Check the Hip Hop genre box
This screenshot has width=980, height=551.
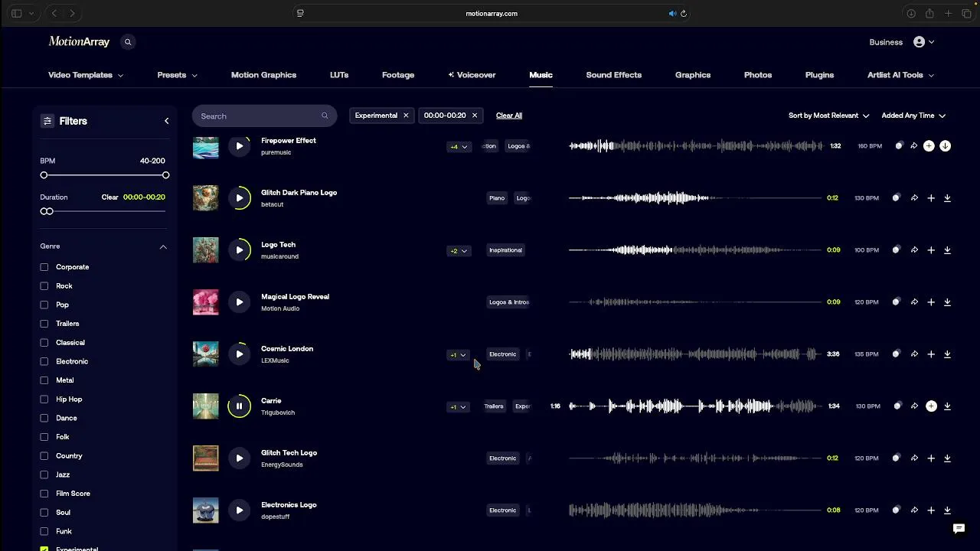[x=44, y=399]
